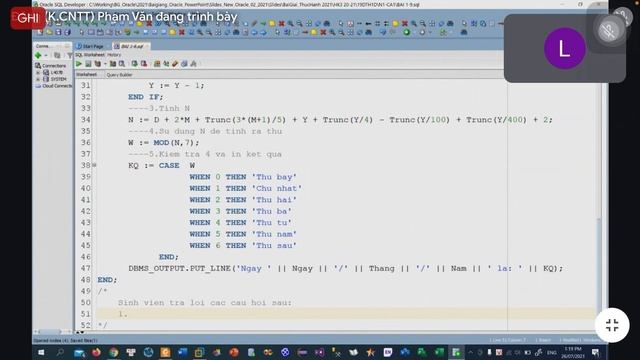Image resolution: width=640 pixels, height=360 pixels.
Task: Open the History sub-tab
Action: click(114, 55)
